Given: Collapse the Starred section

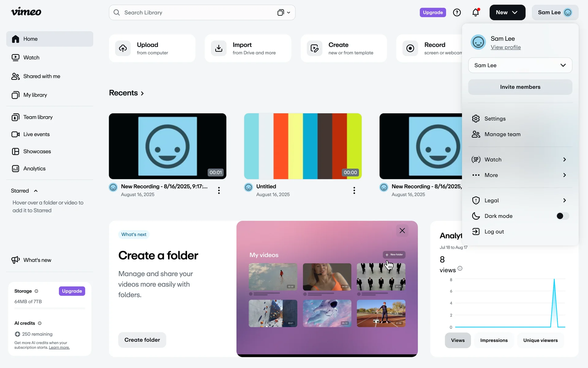Looking at the screenshot, I should point(36,191).
